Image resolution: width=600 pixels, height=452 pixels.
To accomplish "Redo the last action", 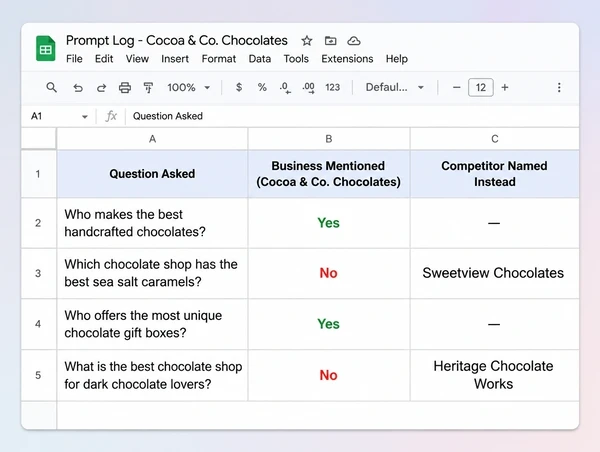I will click(x=101, y=88).
